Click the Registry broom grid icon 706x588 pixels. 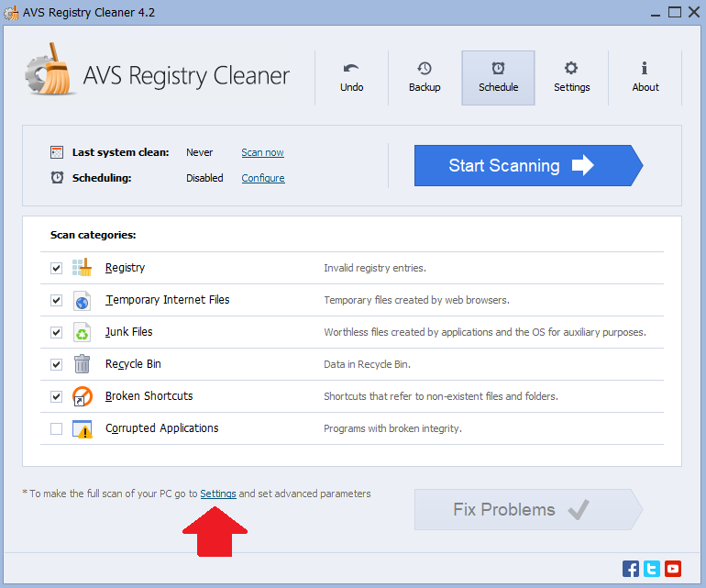(82, 268)
